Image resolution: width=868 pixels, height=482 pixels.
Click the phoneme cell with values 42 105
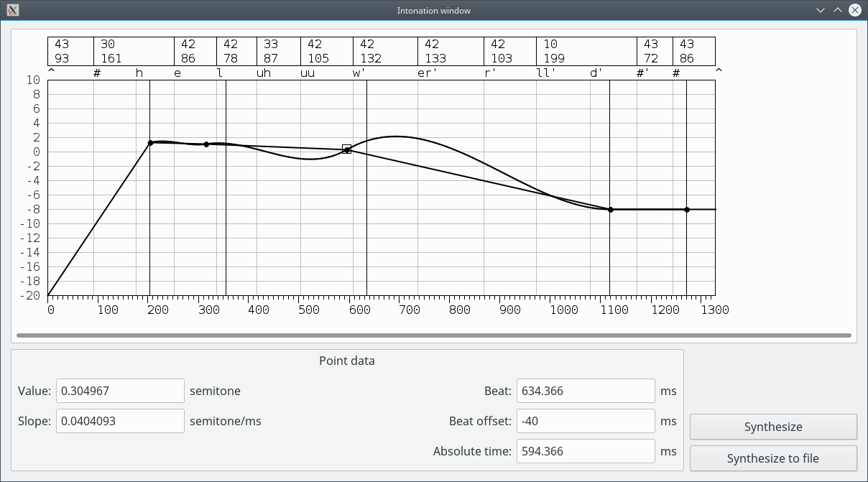point(327,52)
